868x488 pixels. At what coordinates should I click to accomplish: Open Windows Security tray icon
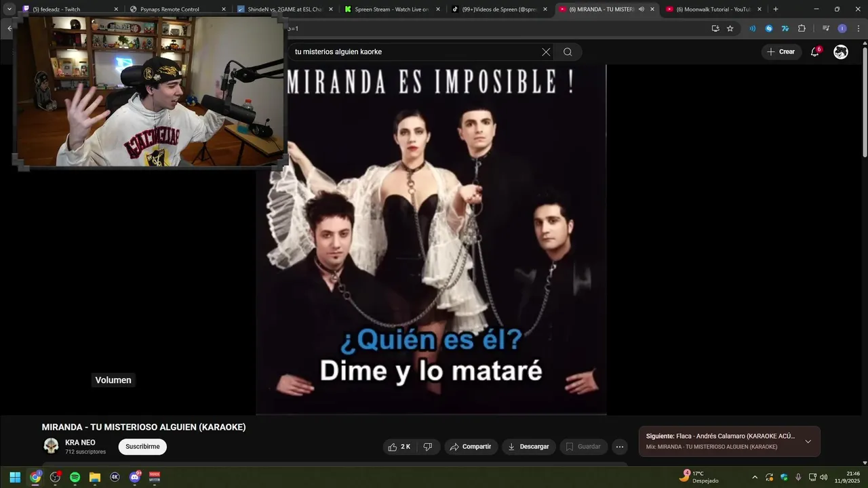click(x=784, y=477)
